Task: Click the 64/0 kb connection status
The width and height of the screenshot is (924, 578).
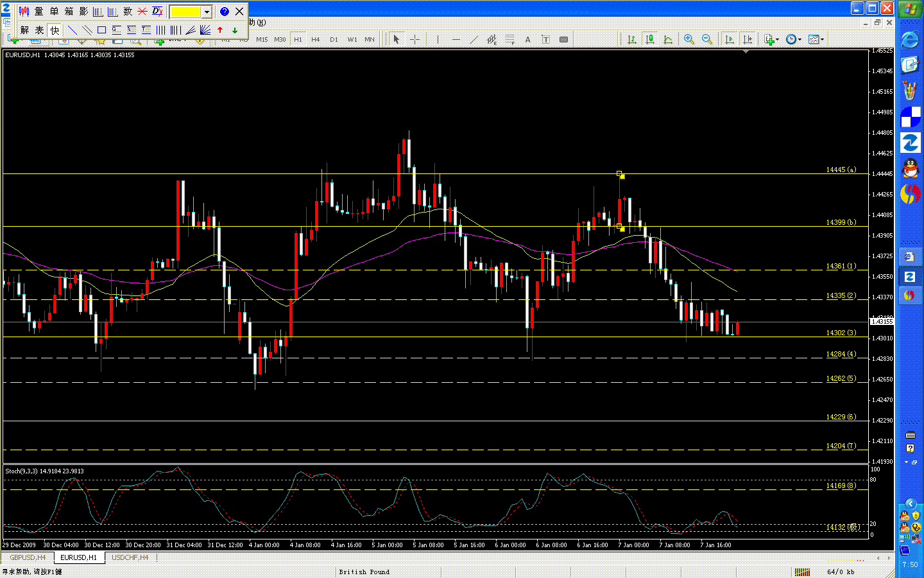Action: pos(841,572)
